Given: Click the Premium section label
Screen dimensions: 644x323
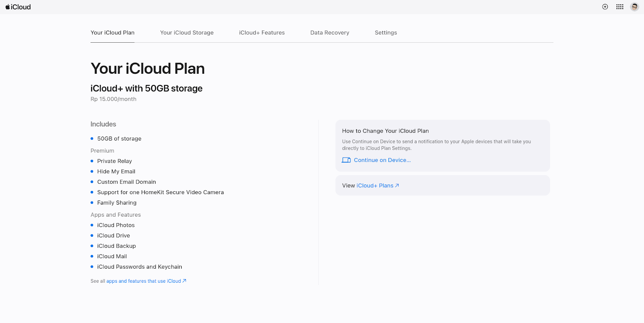Looking at the screenshot, I should (102, 151).
